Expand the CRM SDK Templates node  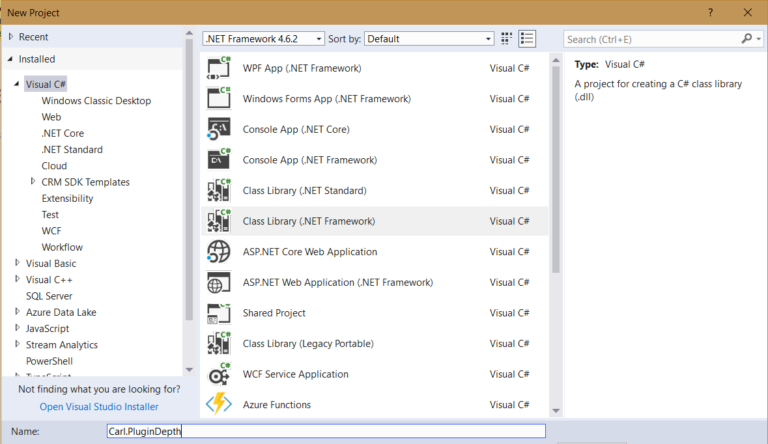pyautogui.click(x=33, y=181)
